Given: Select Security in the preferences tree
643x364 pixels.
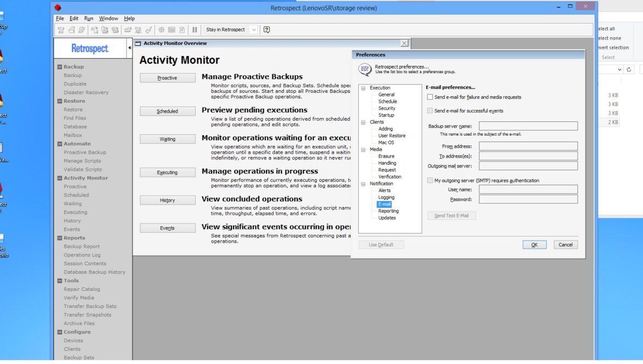Looking at the screenshot, I should coord(387,109).
